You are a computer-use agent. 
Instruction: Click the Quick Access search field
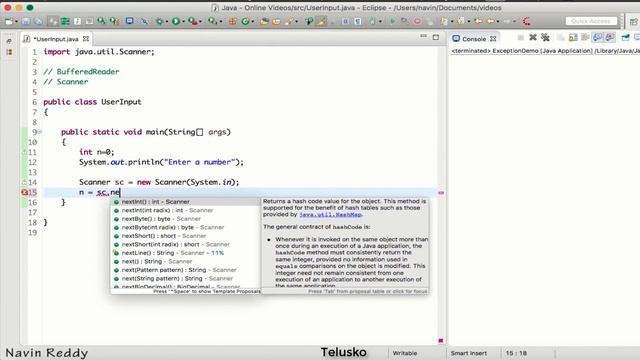point(591,21)
